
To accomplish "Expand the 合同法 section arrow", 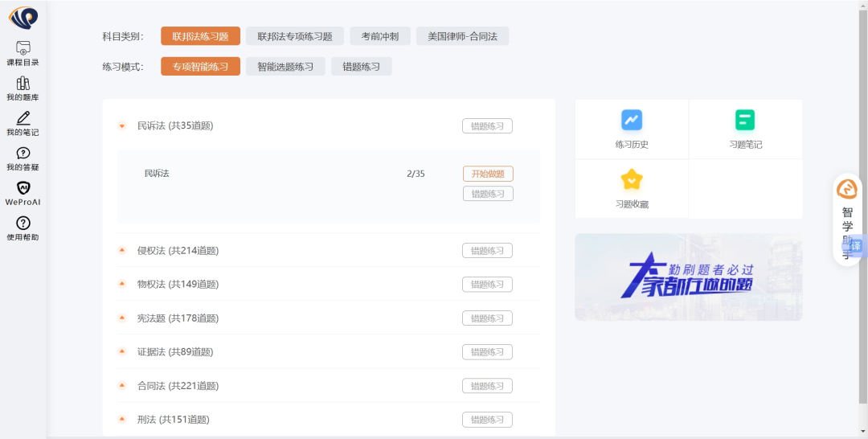I will point(122,385).
